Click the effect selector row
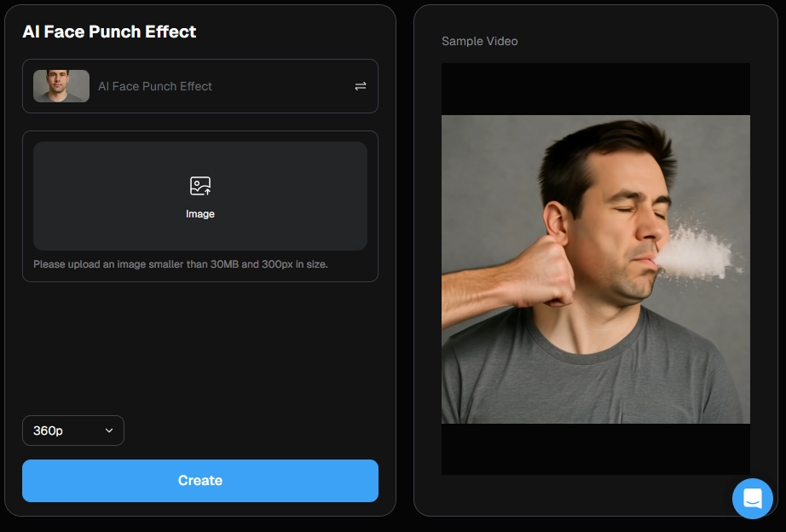 (199, 86)
